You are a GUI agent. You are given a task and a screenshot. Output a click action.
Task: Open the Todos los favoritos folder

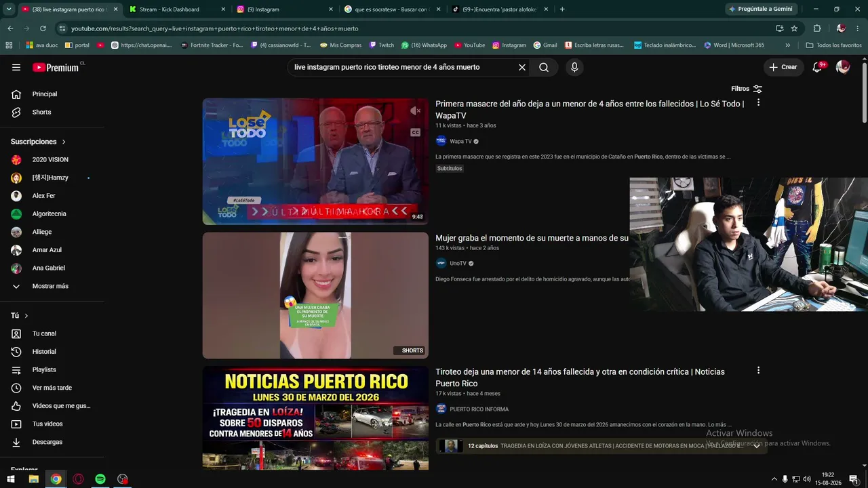[833, 45]
